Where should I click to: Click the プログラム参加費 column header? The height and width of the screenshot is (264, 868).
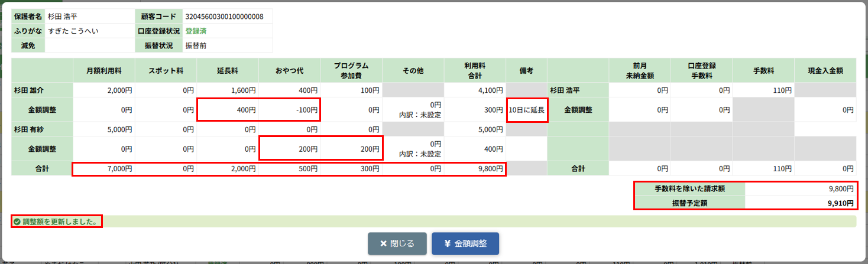pyautogui.click(x=351, y=70)
